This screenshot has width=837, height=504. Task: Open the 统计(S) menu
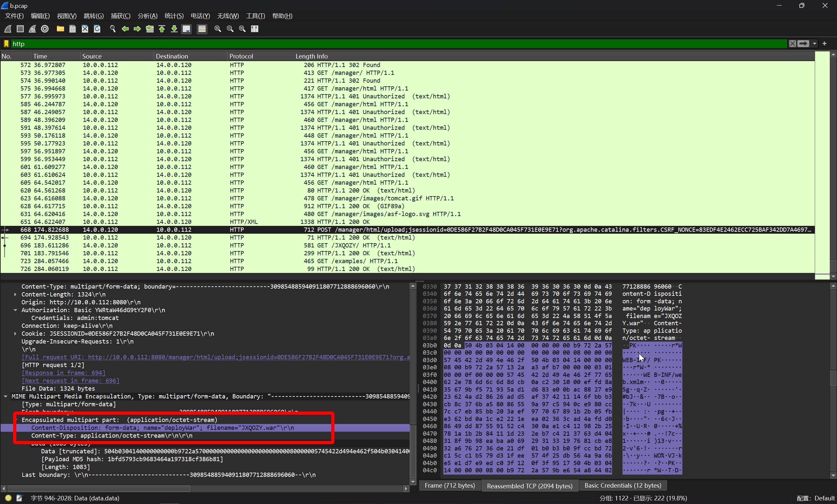click(x=174, y=16)
